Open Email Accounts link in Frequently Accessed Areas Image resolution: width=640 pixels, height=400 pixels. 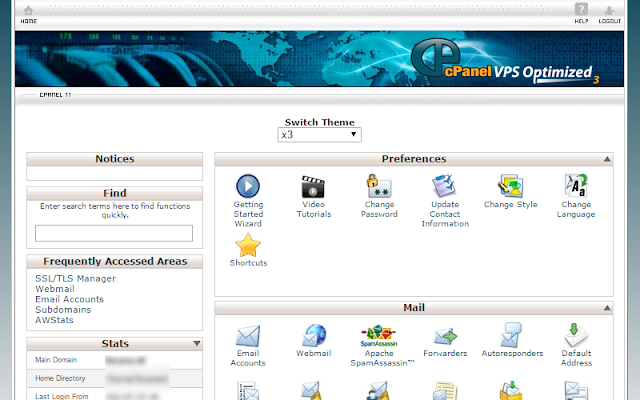coord(69,299)
